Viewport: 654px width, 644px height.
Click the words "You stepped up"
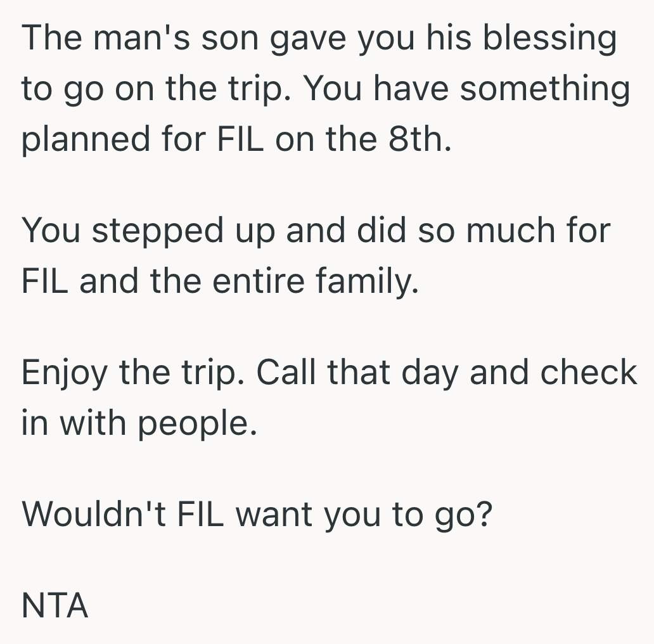pyautogui.click(x=148, y=231)
